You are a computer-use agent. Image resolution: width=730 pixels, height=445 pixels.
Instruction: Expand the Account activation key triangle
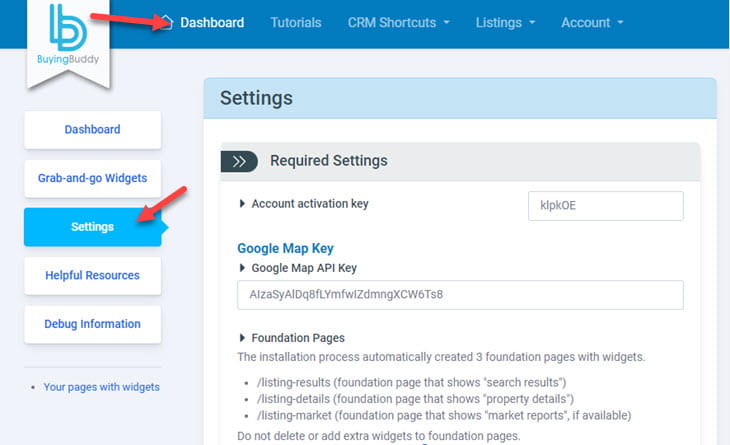tap(242, 203)
